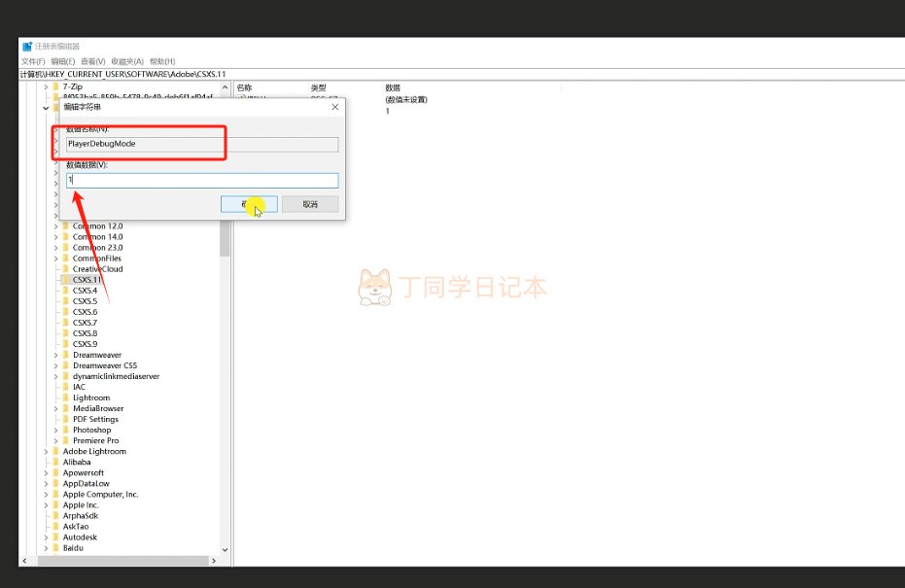
Task: Click the folder icon beside 7-Zip
Action: 56,86
